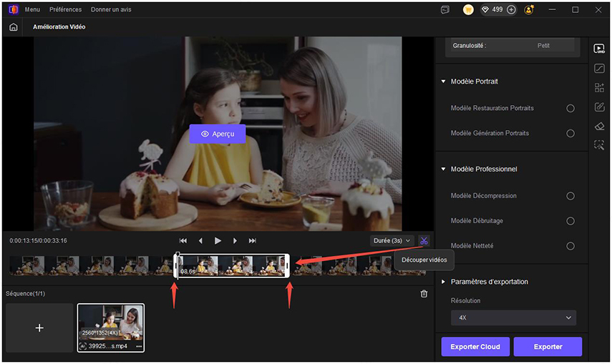The height and width of the screenshot is (364, 612).
Task: Click the app logo icon
Action: [x=14, y=9]
